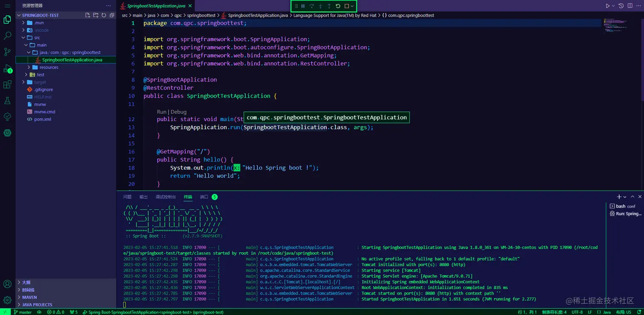This screenshot has width=644, height=315.
Task: Stop the debug session
Action: (347, 6)
